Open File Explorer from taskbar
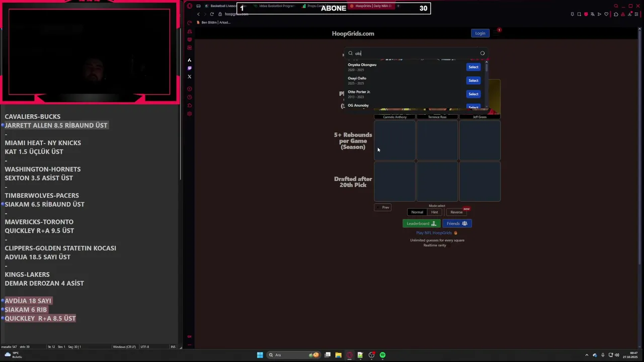Image resolution: width=644 pixels, height=362 pixels. [x=338, y=355]
